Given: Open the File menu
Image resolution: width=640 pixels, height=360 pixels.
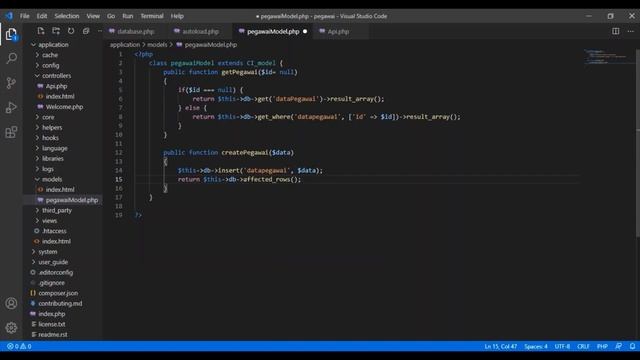Looking at the screenshot, I should (24, 16).
